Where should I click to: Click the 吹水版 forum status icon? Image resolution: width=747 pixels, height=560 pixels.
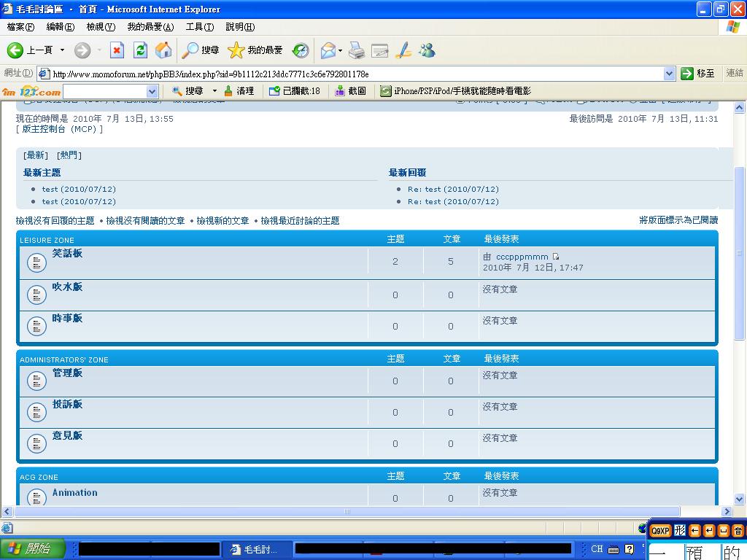(x=36, y=295)
